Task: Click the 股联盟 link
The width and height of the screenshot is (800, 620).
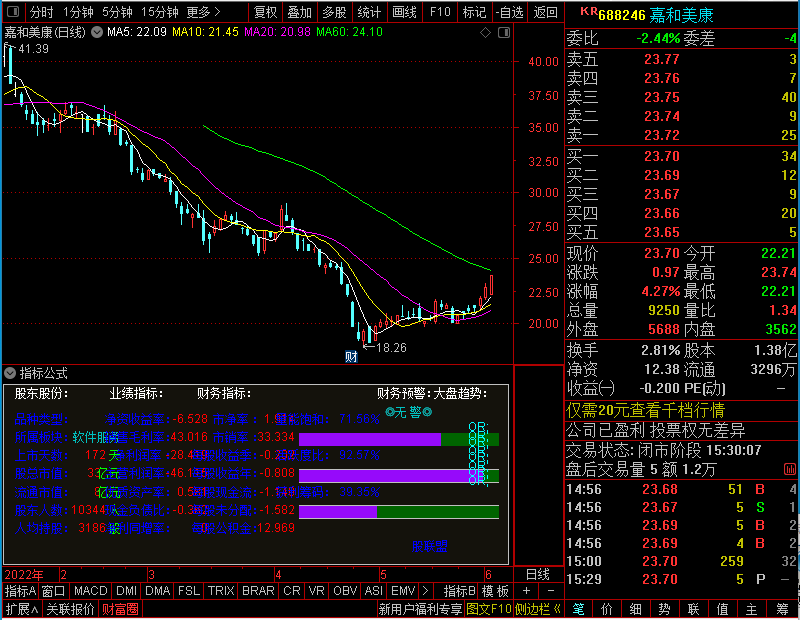Action: pyautogui.click(x=430, y=547)
